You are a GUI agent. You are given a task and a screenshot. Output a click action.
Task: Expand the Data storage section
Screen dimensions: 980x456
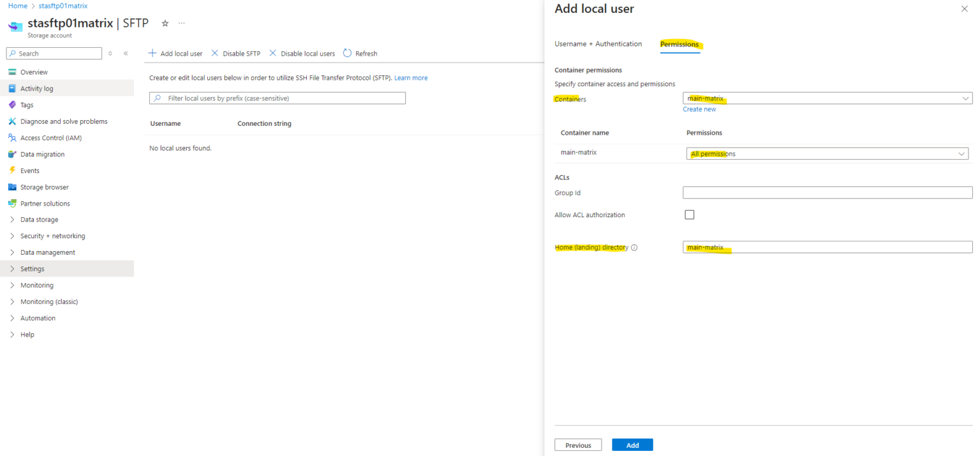pyautogui.click(x=40, y=219)
